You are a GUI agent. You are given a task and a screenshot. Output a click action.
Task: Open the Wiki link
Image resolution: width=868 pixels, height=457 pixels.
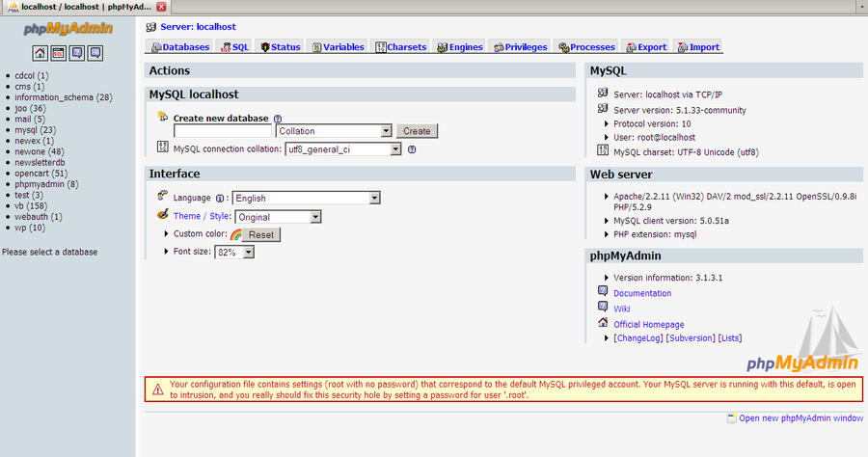[x=622, y=309]
